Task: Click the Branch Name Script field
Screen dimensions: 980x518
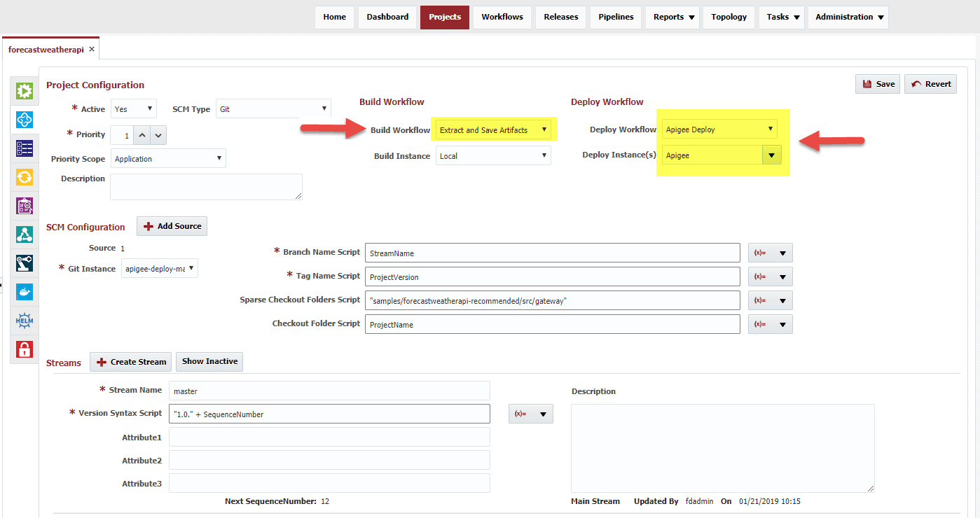Action: [553, 253]
